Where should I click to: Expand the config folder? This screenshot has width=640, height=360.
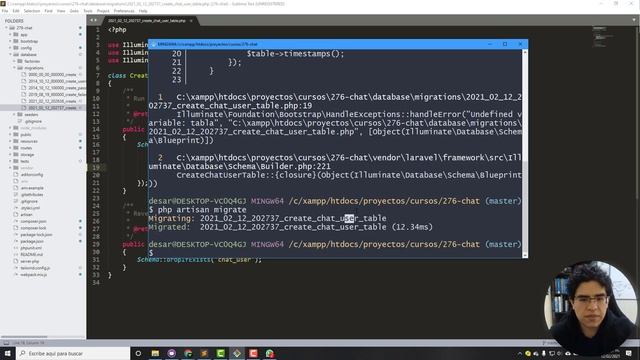(11, 48)
